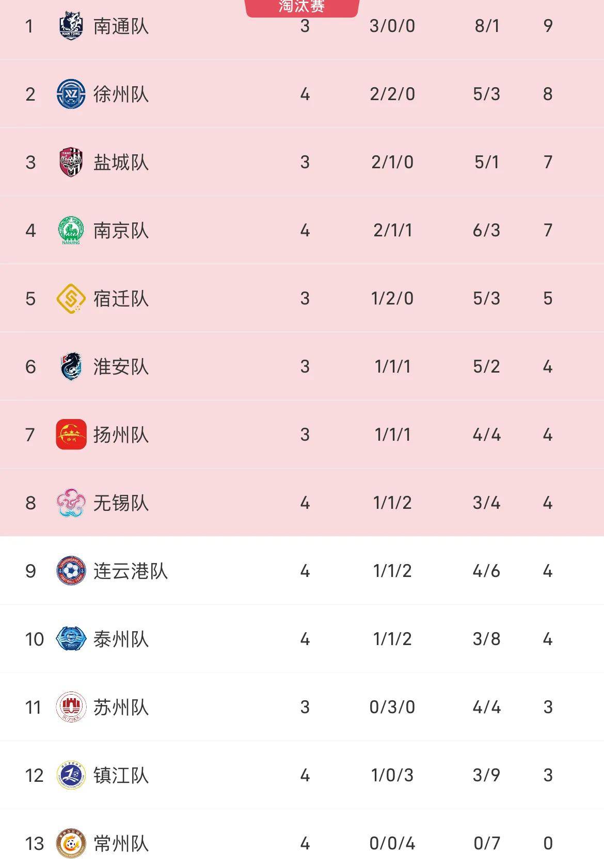This screenshot has width=604, height=868.
Task: Open the 常州队 team name link
Action: tap(121, 843)
